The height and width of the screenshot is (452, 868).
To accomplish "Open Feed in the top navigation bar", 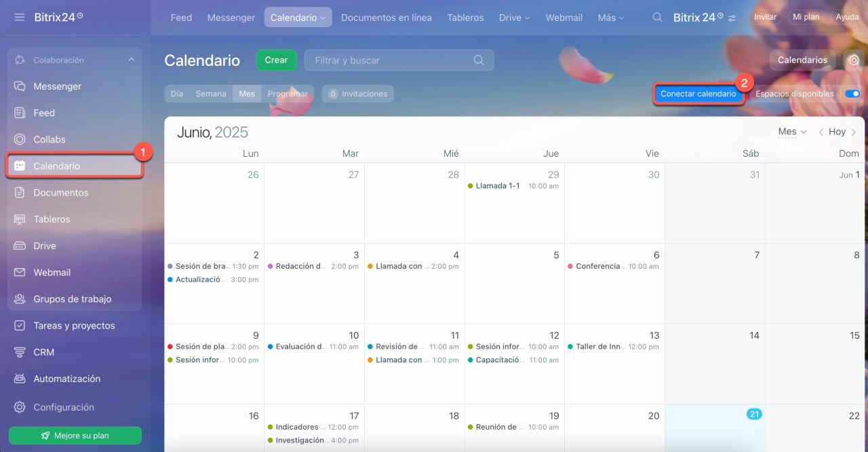I will [181, 18].
